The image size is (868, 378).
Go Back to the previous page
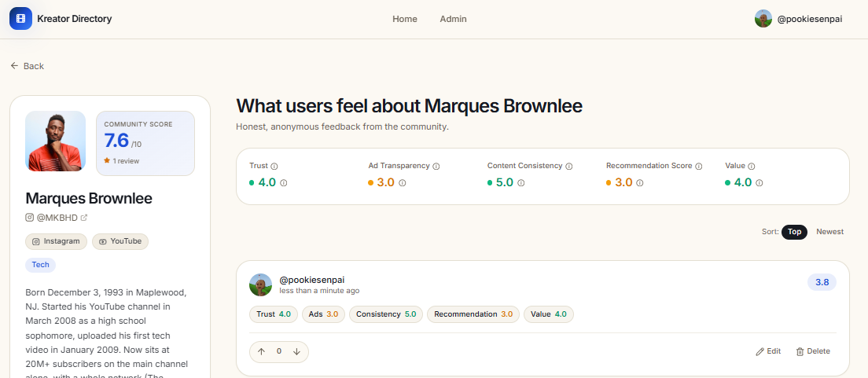click(27, 66)
